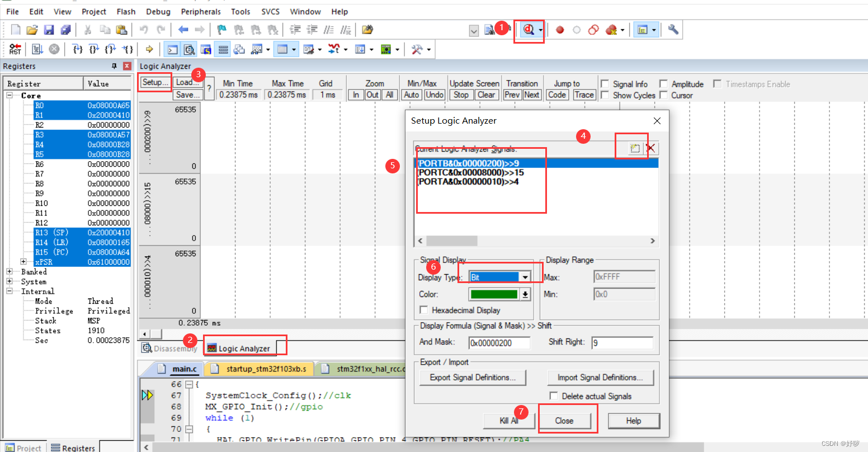The image size is (868, 452).
Task: Delete the selected logic analyzer signal
Action: (x=650, y=148)
